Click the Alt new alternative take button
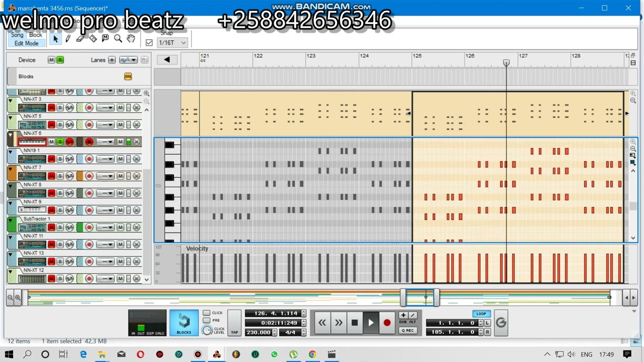This screenshot has width=644, height=362. 413,316
